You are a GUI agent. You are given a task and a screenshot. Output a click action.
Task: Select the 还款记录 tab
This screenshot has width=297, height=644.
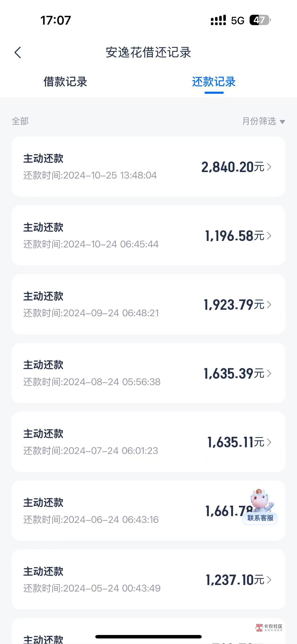click(214, 82)
